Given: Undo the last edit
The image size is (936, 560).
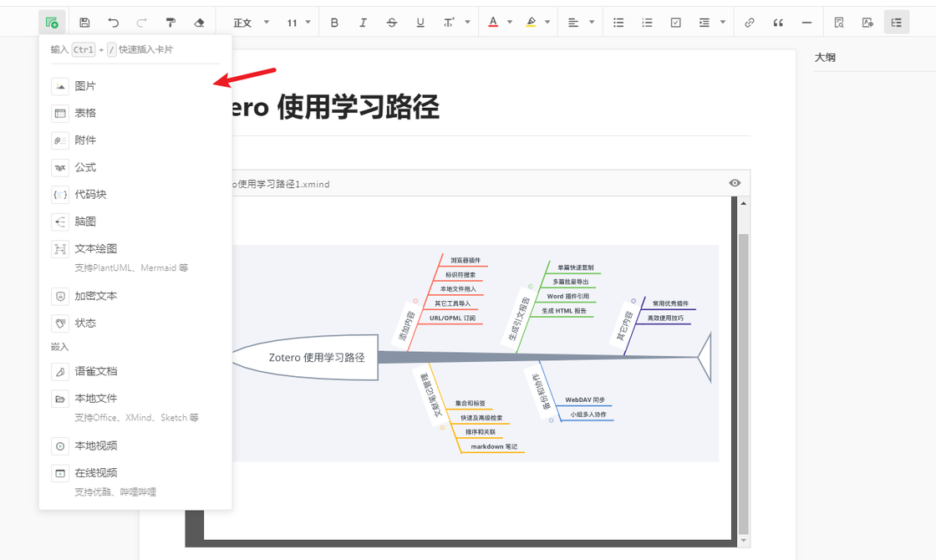Looking at the screenshot, I should pyautogui.click(x=113, y=23).
